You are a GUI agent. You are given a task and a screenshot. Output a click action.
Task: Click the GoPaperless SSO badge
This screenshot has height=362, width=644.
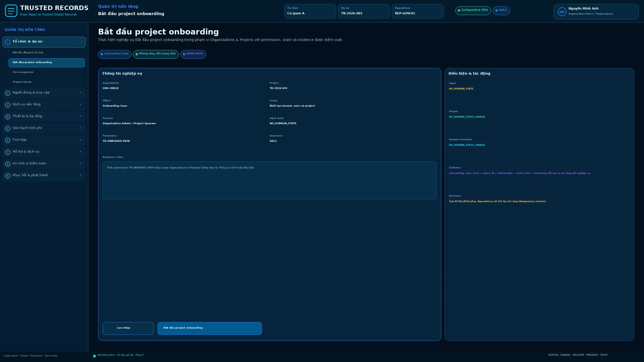click(473, 11)
